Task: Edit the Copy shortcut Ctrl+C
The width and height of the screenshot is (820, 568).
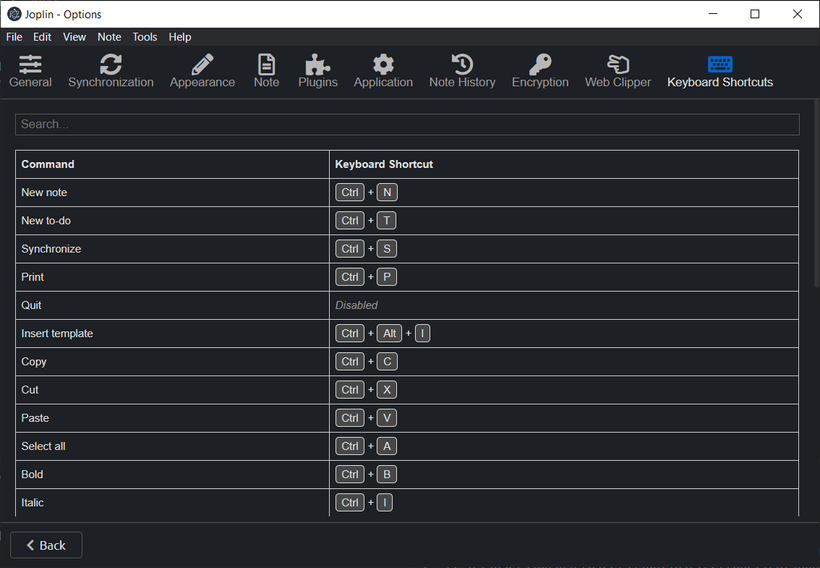Action: point(367,362)
